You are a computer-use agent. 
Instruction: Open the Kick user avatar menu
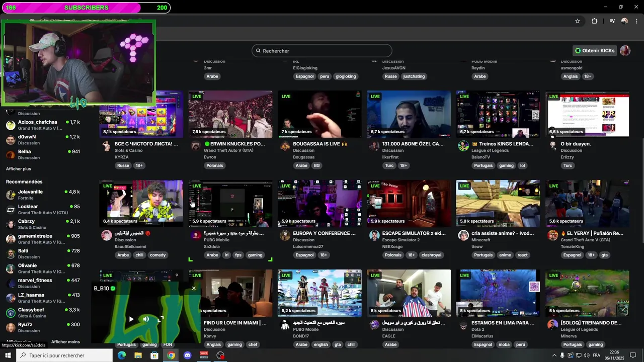pos(625,51)
